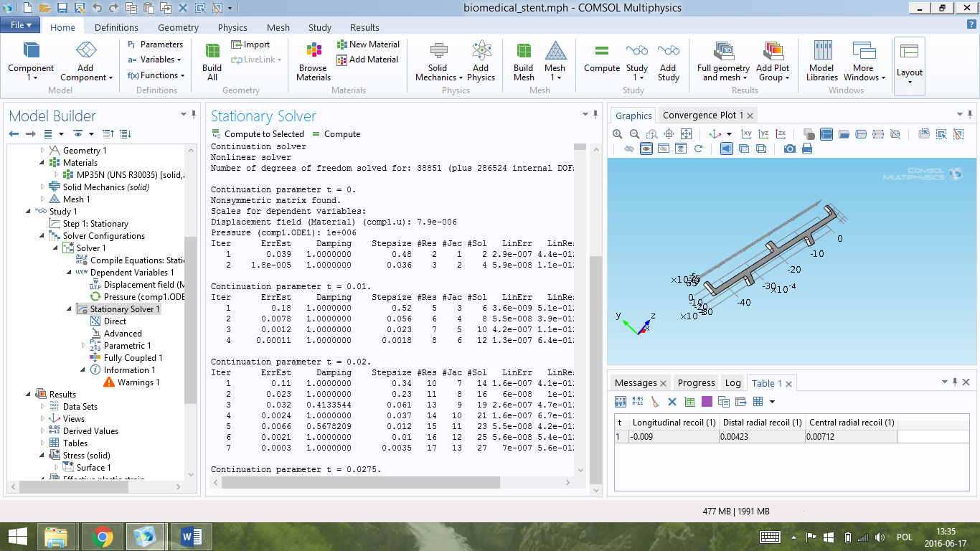Toggle View Unhidden eye icon in Graphics

(646, 149)
